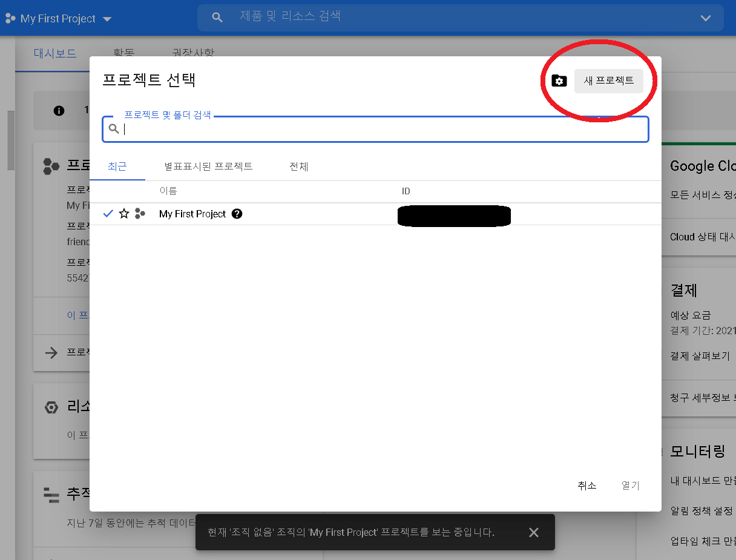This screenshot has width=736, height=560.
Task: Click the manage resources folder-gear icon
Action: point(559,81)
